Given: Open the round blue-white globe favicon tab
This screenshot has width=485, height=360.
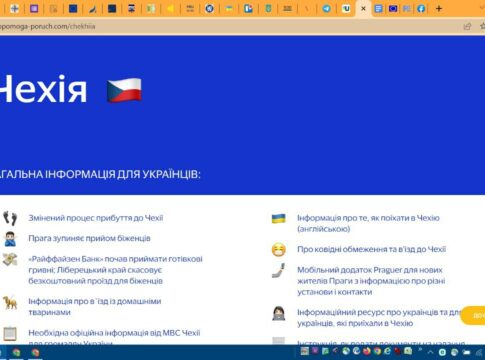Looking at the screenshot, I should 209,9.
